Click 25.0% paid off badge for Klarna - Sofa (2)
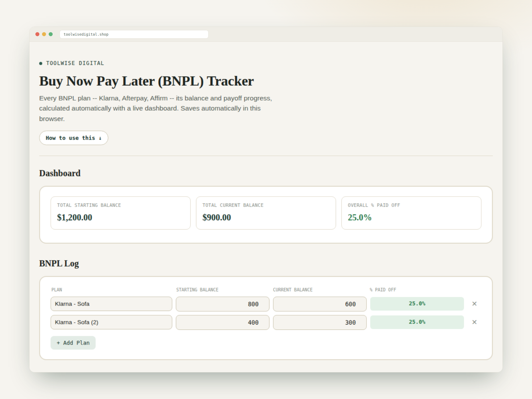Screen dimensions: 532x399 tap(417, 322)
